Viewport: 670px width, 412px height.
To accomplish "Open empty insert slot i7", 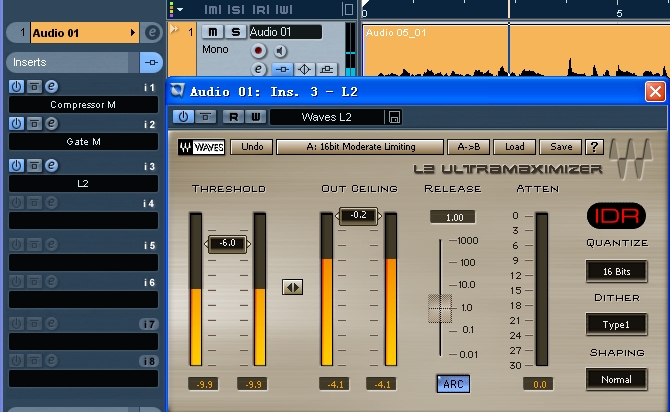I will [83, 341].
